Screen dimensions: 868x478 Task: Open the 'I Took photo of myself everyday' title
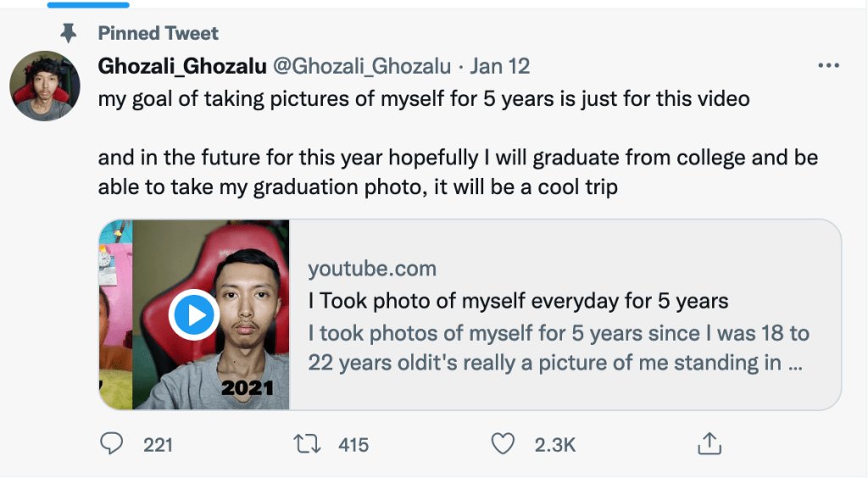pyautogui.click(x=518, y=301)
